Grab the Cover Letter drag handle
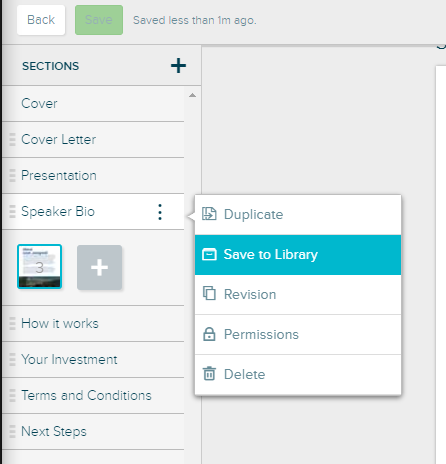 point(12,139)
